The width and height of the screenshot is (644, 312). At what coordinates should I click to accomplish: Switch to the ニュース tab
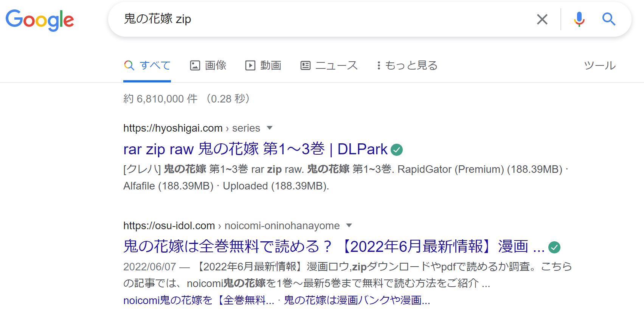(329, 65)
